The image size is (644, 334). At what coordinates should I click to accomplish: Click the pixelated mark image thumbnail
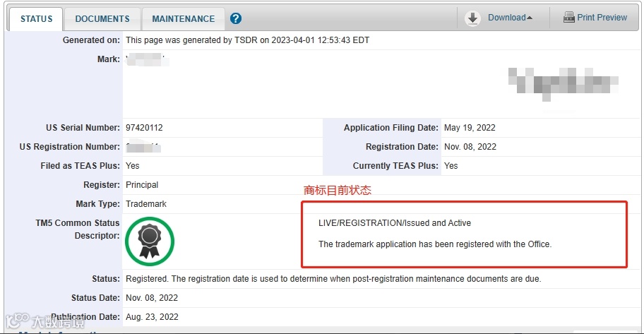tap(563, 84)
